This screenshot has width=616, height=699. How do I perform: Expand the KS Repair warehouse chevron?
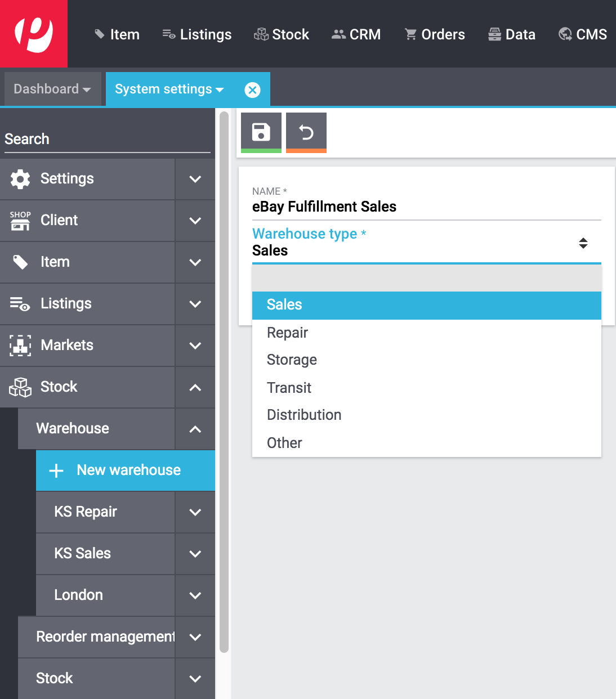195,512
